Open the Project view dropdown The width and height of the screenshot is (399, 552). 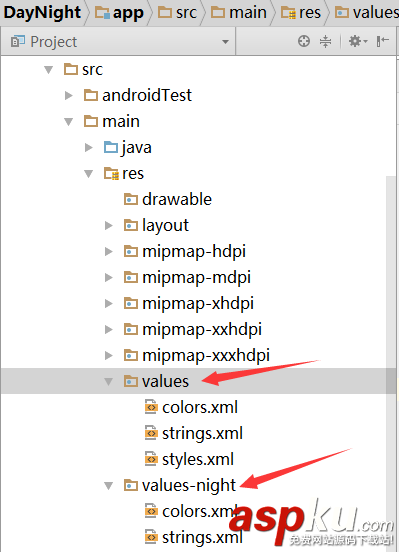[225, 42]
